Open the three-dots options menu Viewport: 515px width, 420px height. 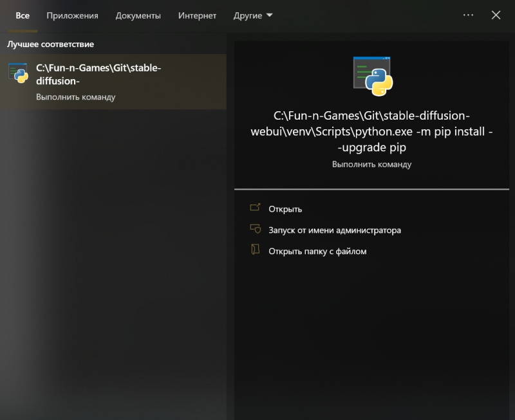point(468,15)
